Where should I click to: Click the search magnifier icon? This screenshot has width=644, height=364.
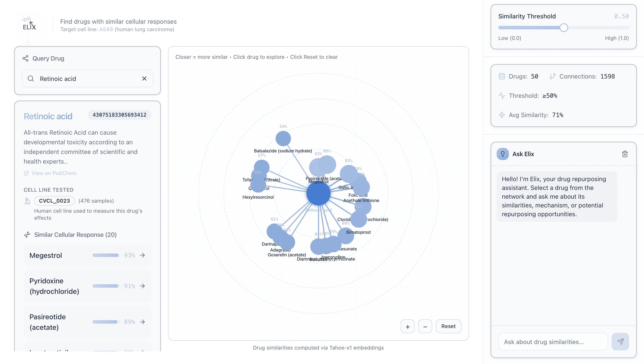tap(31, 79)
